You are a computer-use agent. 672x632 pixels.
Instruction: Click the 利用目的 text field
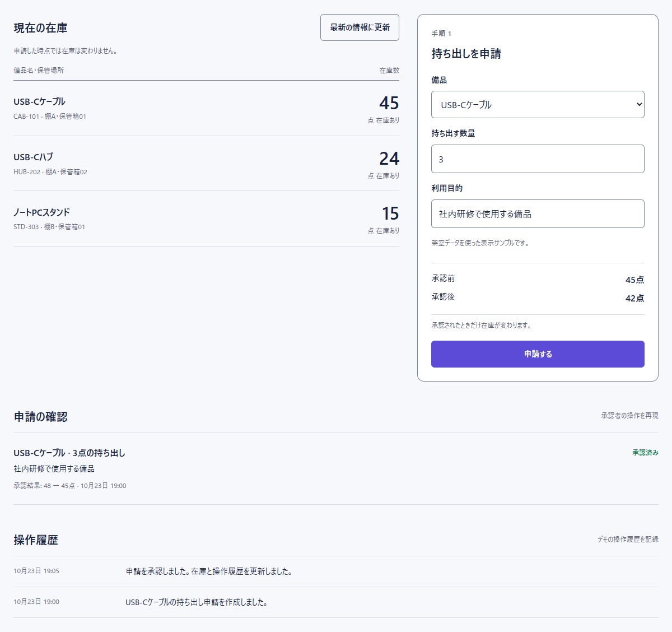(538, 214)
